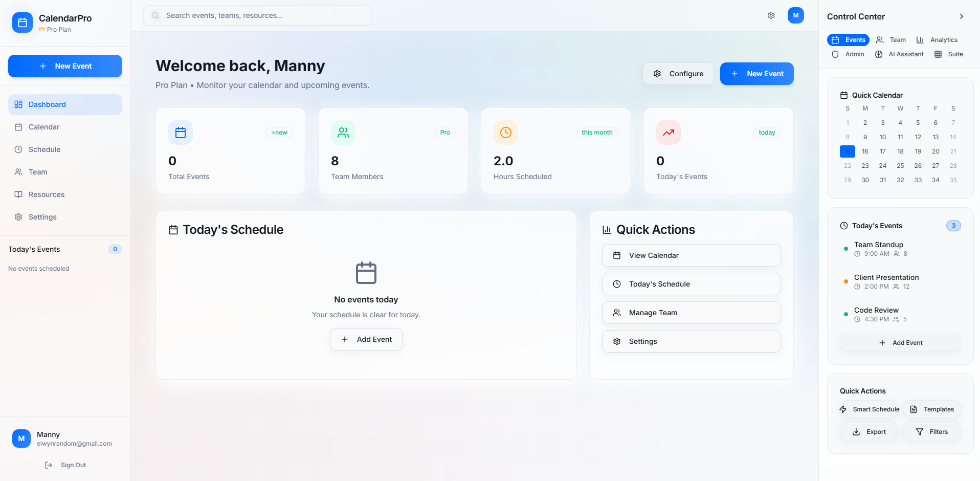Click the CalendarPro logo icon
The height and width of the screenshot is (481, 980).
click(x=22, y=23)
